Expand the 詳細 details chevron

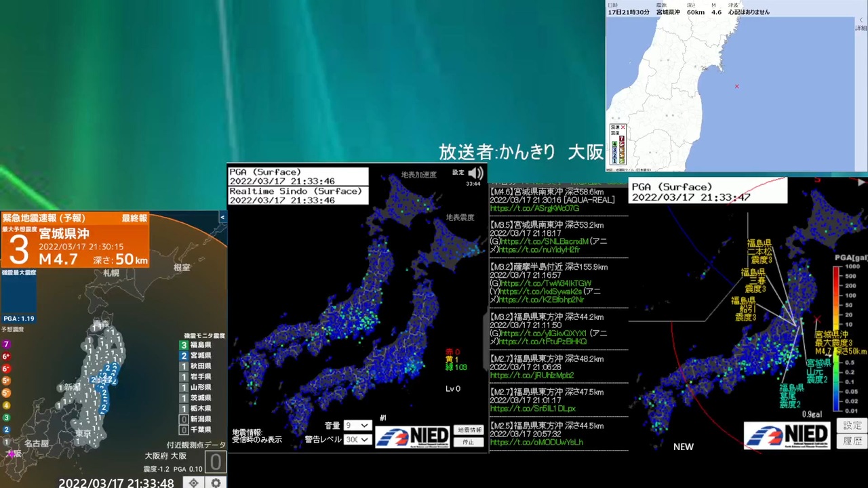coord(861,24)
